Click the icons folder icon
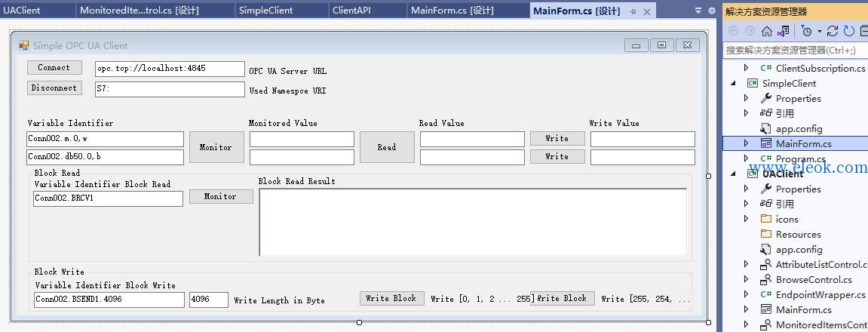Screen dimensions: 868x332 point(766,219)
